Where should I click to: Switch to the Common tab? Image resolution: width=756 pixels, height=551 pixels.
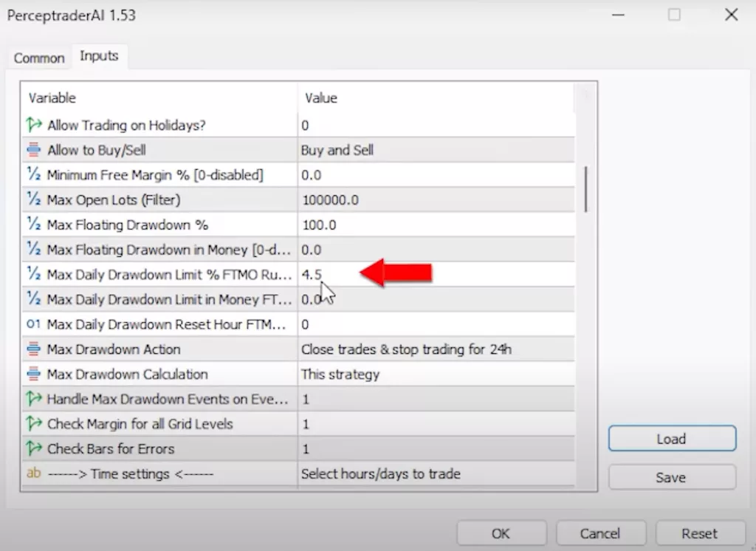[39, 58]
